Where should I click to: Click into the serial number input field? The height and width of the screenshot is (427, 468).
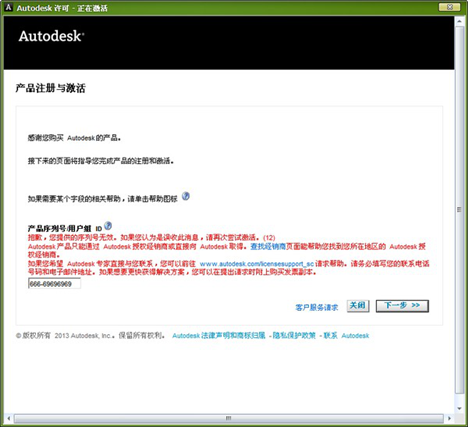[x=54, y=284]
